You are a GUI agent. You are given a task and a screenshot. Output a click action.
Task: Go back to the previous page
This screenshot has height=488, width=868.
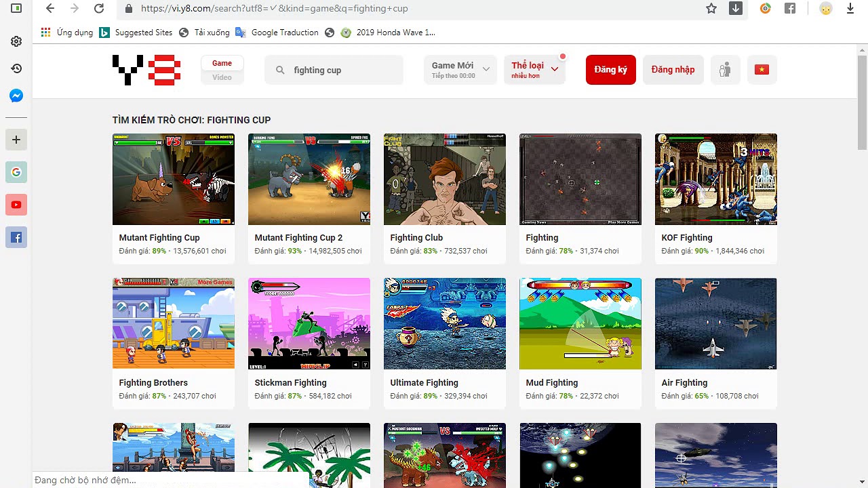point(50,9)
